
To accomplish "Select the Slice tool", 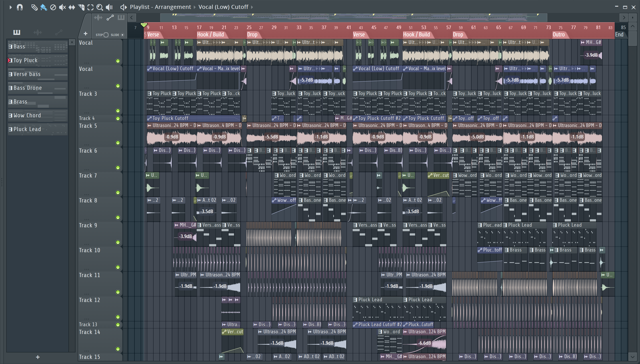I will (81, 7).
